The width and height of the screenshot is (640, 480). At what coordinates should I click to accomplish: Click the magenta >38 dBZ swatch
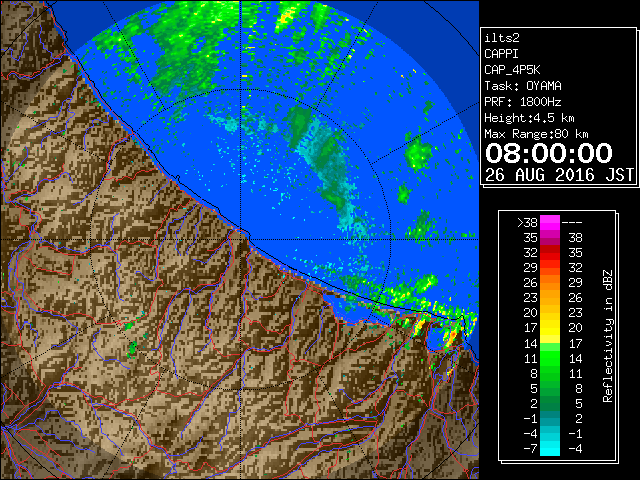(550, 222)
